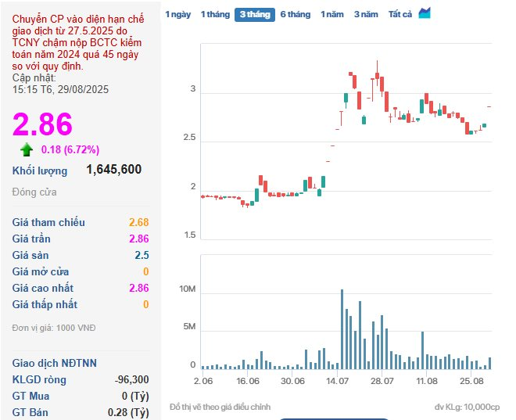Click the large magenta 2.86 price
Screen dimensions: 516x420
[x=42, y=124]
